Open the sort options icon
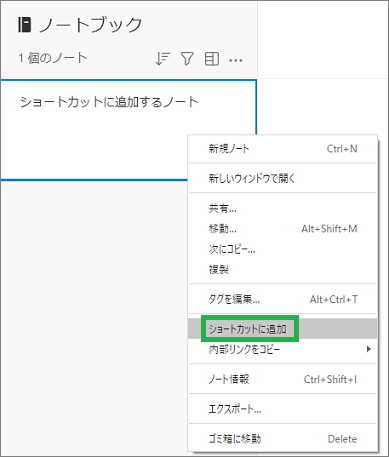The height and width of the screenshot is (457, 389). pos(162,59)
